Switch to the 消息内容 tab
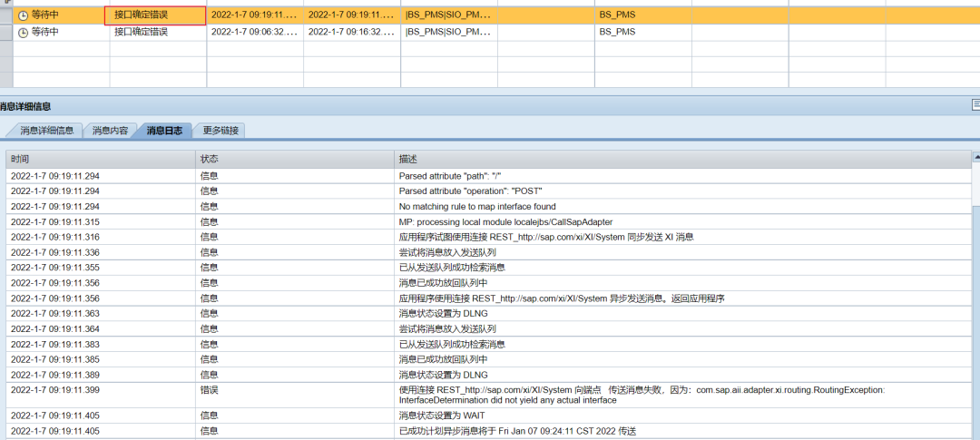The height and width of the screenshot is (440, 980). click(x=110, y=131)
